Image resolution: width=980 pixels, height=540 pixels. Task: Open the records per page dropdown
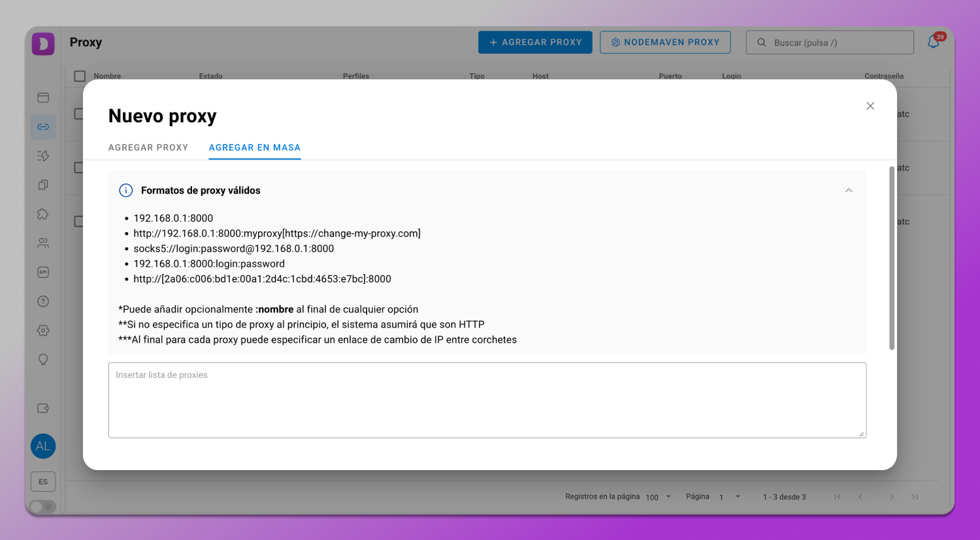(x=659, y=497)
